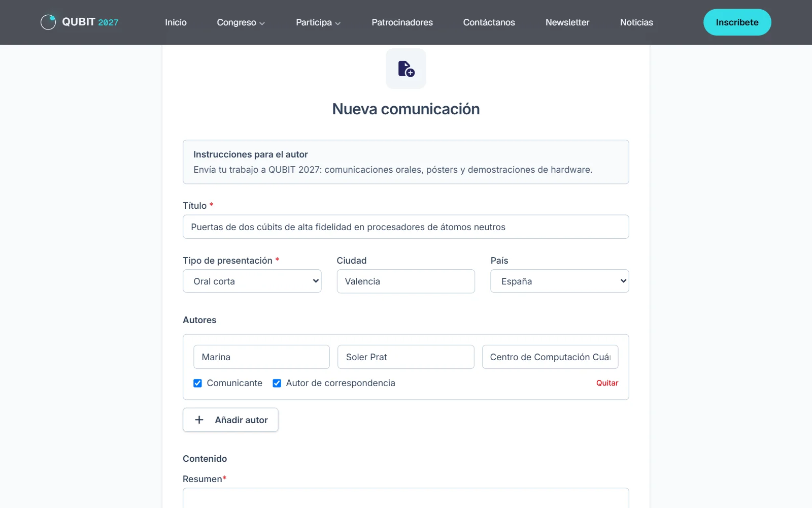Click the author first name field Marina

261,357
